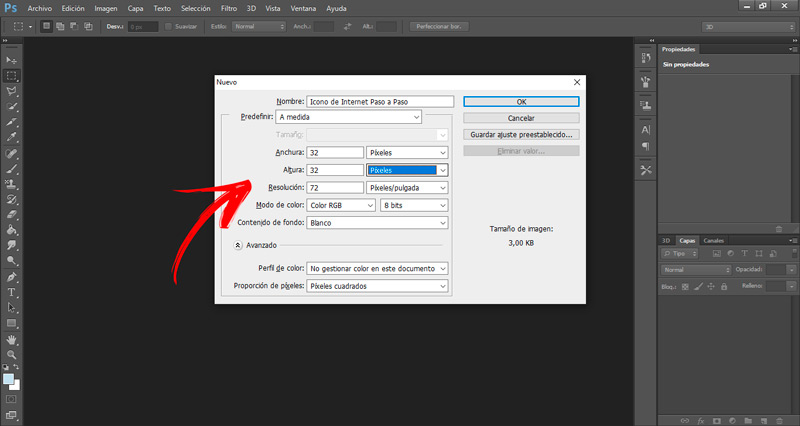
Task: Click Guardar ajuste preestablecido button
Action: (521, 135)
